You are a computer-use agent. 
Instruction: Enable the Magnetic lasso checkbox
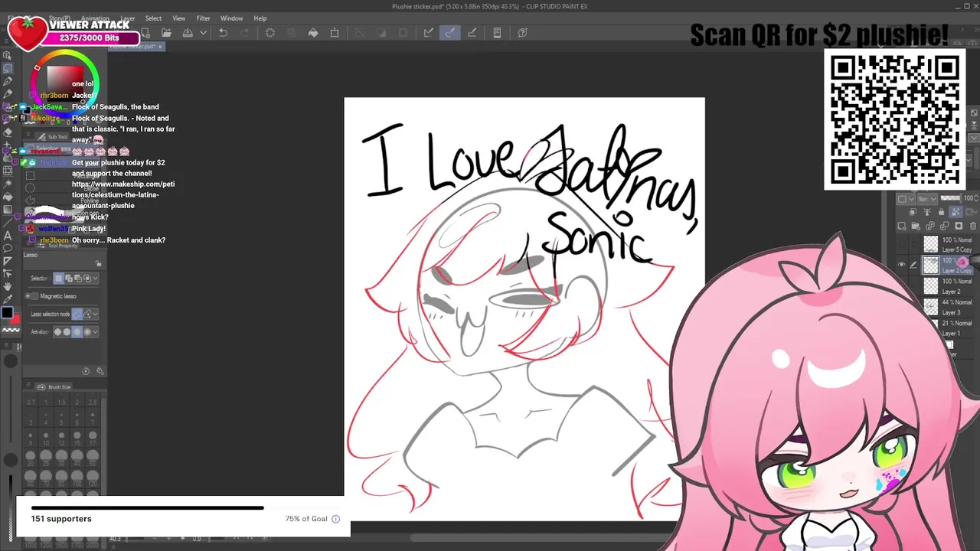pos(34,296)
